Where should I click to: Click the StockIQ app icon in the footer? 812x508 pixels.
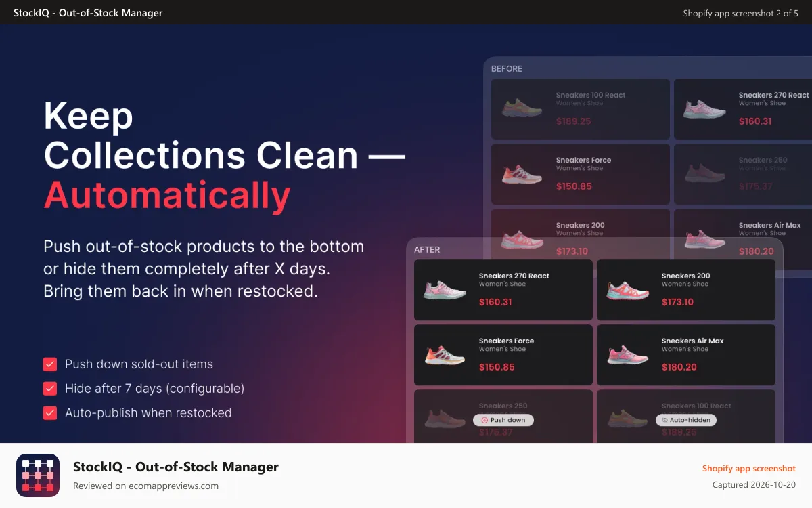(x=38, y=475)
